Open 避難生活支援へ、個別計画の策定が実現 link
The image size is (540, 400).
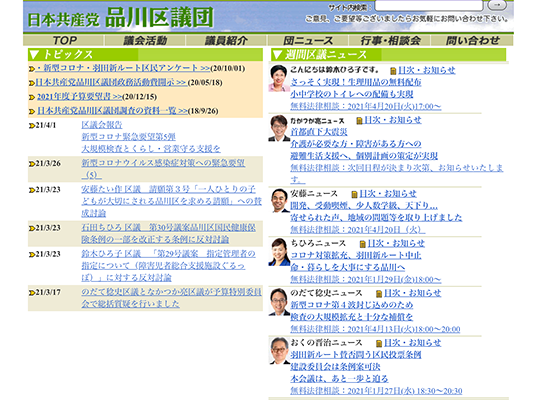pyautogui.click(x=364, y=156)
